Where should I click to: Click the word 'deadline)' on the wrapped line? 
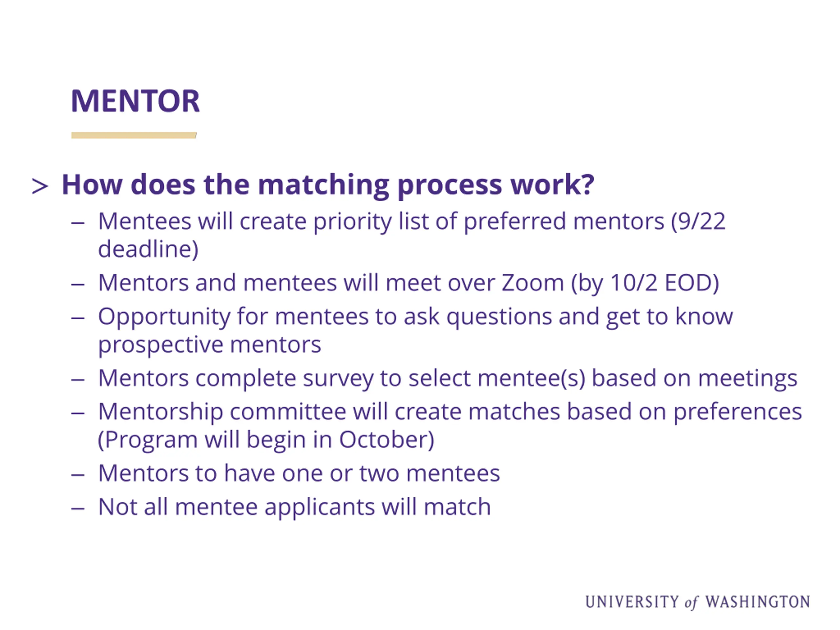[148, 249]
